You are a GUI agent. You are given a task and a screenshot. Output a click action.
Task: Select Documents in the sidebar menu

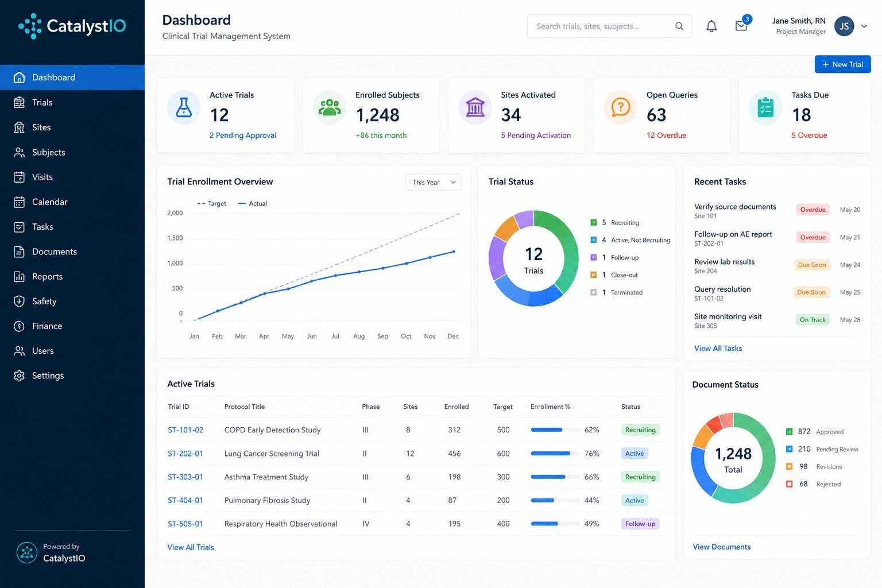click(x=72, y=252)
